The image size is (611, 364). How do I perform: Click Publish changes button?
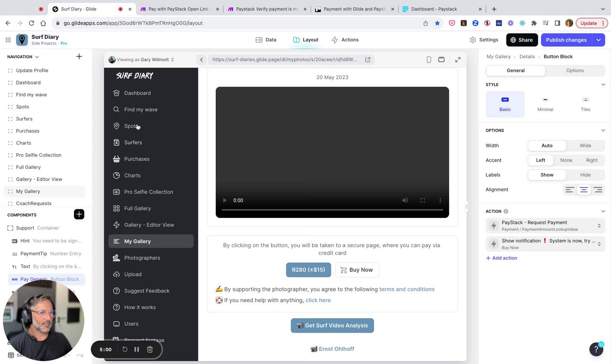[567, 40]
